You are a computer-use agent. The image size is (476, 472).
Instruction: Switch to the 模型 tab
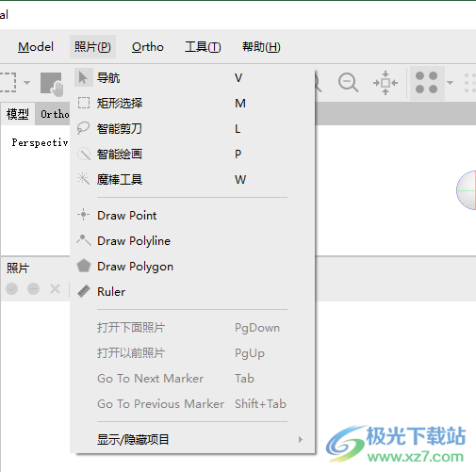18,114
